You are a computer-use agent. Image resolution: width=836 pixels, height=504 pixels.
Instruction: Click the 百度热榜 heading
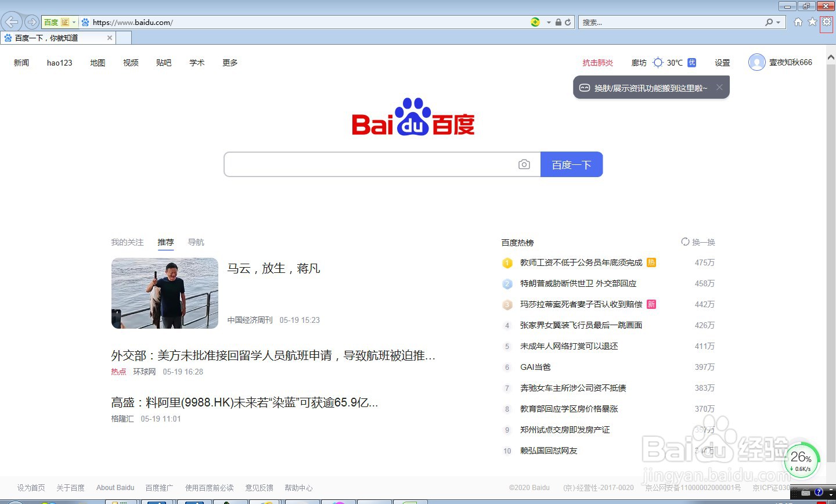517,243
